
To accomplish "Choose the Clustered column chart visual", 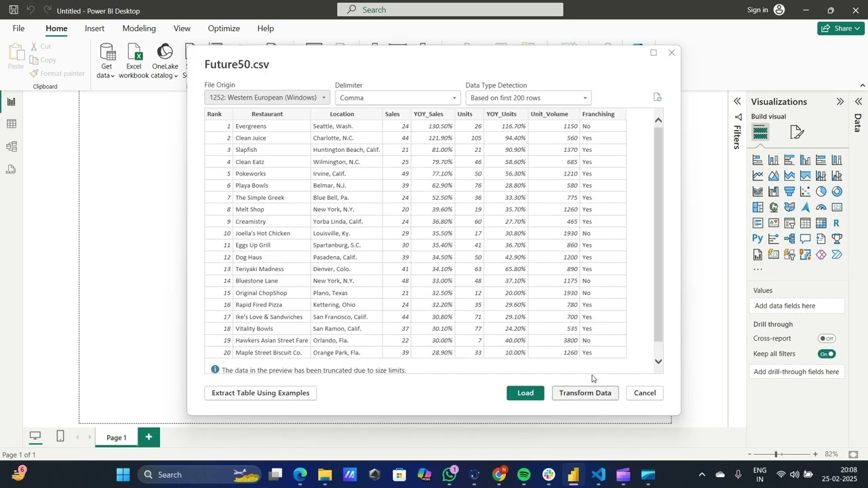I will [805, 160].
